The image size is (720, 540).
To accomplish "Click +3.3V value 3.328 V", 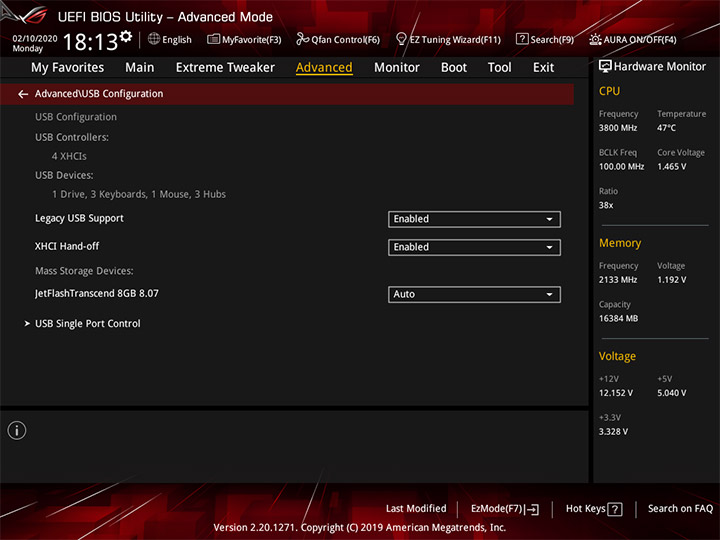I will [613, 432].
